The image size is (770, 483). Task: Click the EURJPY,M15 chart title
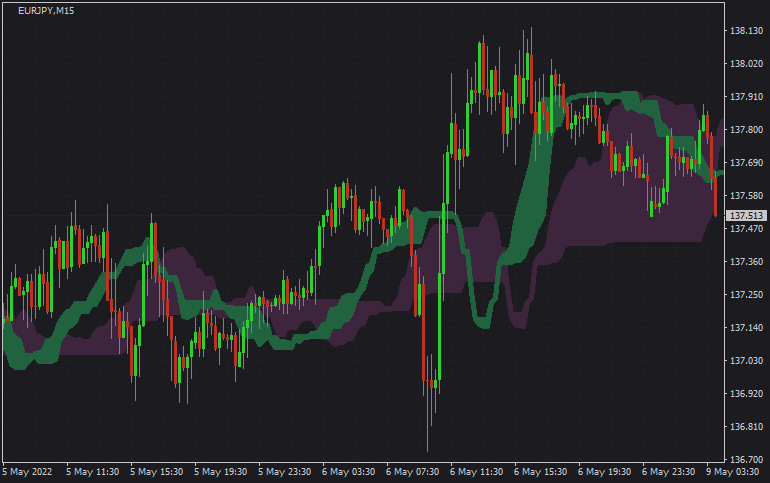[x=46, y=11]
